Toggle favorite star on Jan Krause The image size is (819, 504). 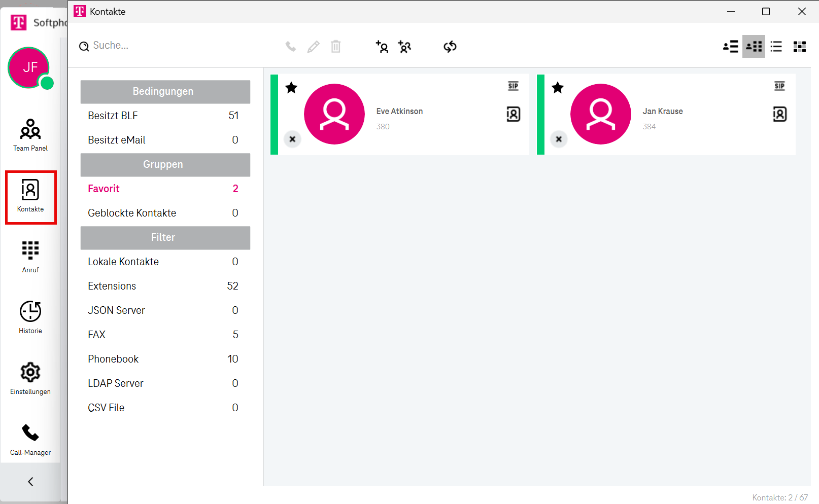tap(558, 88)
